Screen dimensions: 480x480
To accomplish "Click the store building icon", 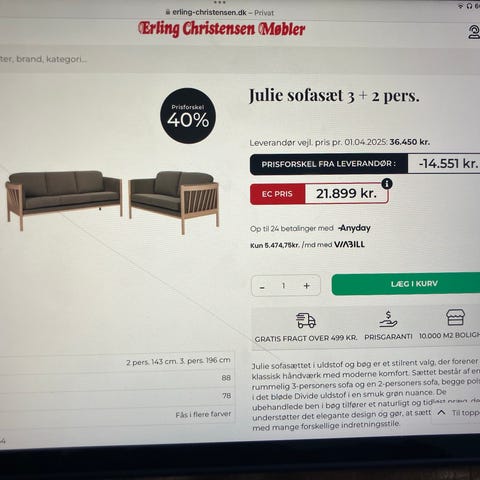I will pyautogui.click(x=455, y=317).
